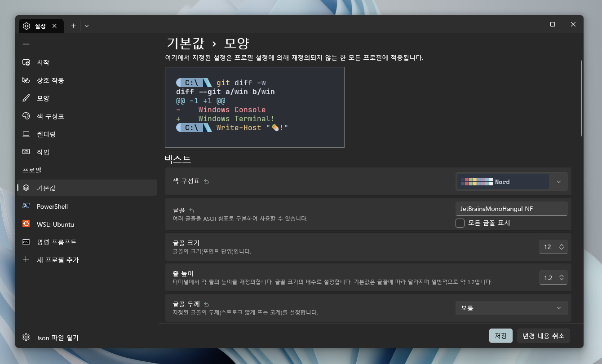The height and width of the screenshot is (364, 602).
Task: Reset 색 구성표 to inherited value
Action: (206, 182)
